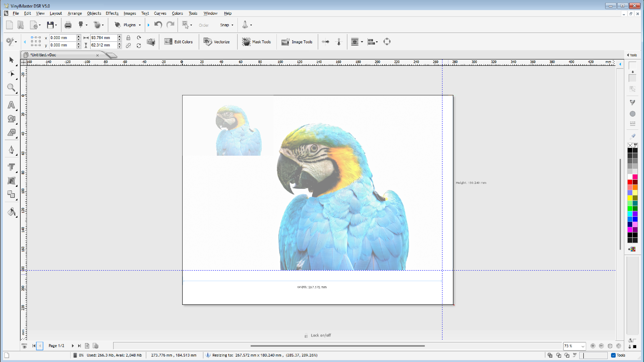The image size is (644, 362).
Task: Activate the magnifier zoom tool
Action: pyautogui.click(x=11, y=88)
